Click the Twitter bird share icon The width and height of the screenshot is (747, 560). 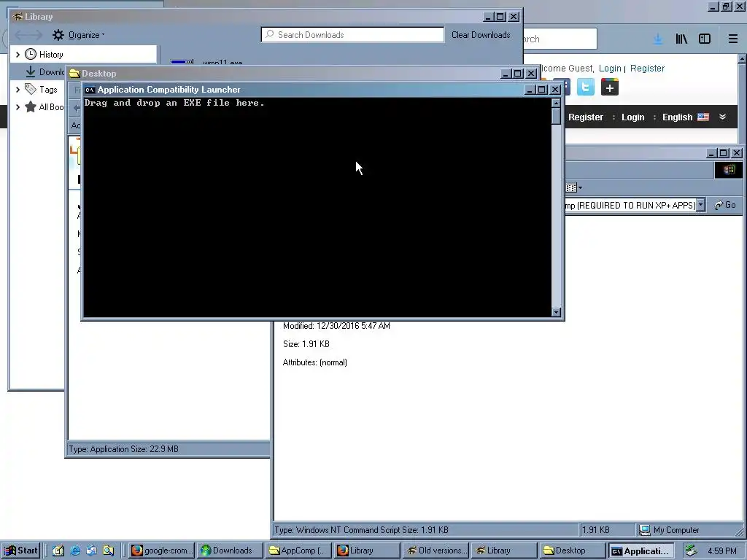pyautogui.click(x=586, y=87)
